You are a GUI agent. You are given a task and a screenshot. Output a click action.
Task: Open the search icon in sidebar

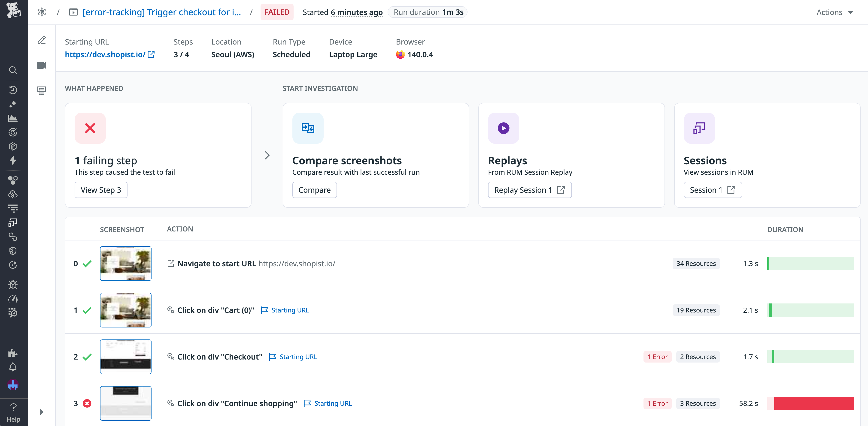(13, 70)
